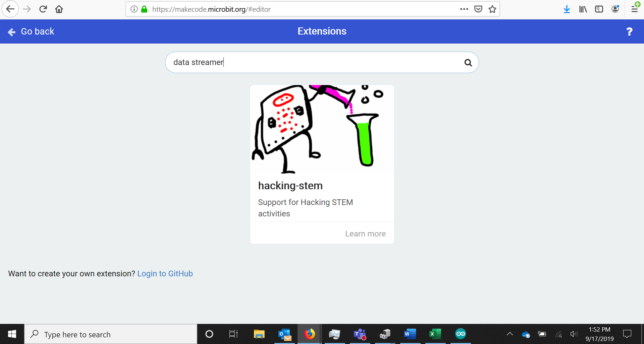The image size is (644, 344).
Task: Show hidden system tray icons chevron
Action: (x=509, y=334)
